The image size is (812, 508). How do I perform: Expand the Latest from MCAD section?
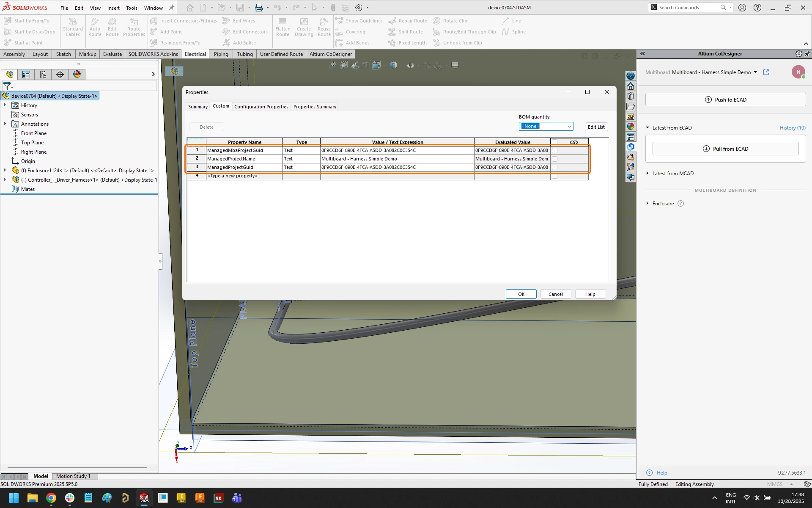[x=647, y=174]
